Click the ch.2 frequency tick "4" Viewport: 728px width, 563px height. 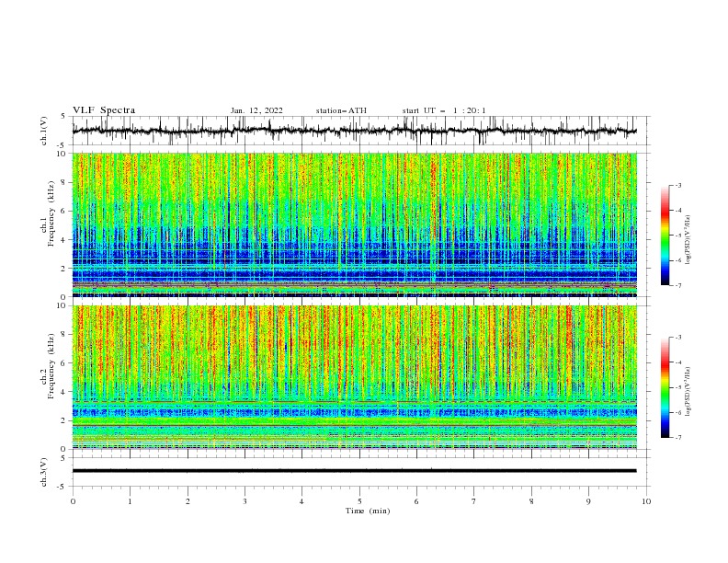tap(63, 392)
